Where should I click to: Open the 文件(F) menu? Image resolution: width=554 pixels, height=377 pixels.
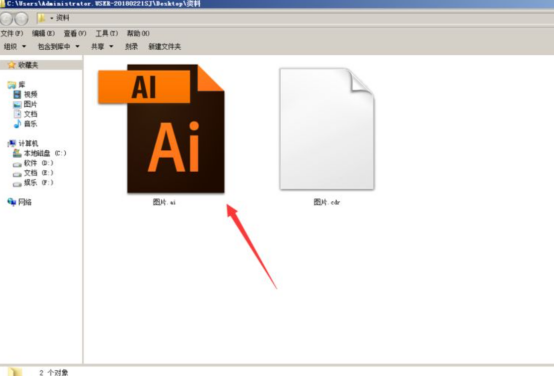(x=12, y=33)
